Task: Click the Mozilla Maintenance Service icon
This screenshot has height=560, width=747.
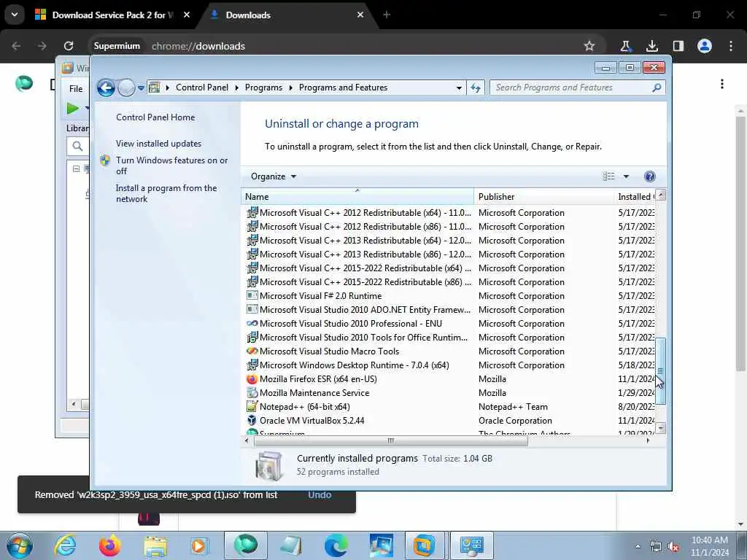Action: click(252, 393)
